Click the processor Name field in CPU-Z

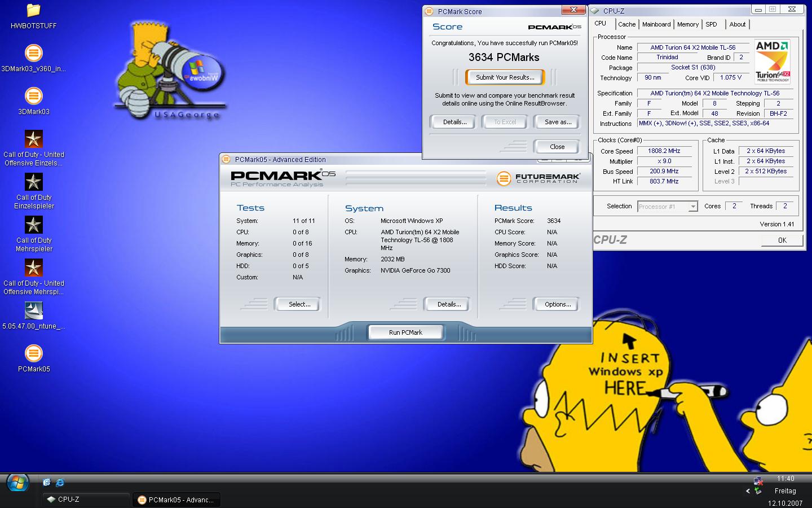(692, 47)
